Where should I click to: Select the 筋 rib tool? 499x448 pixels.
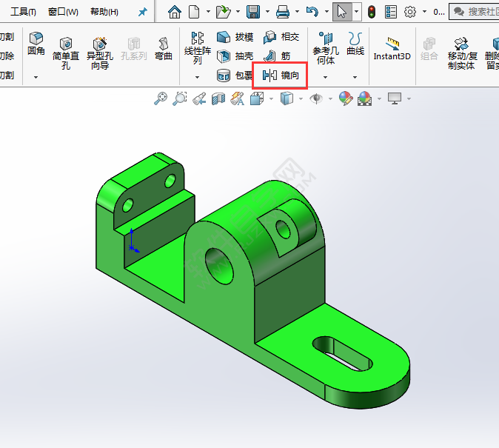277,56
